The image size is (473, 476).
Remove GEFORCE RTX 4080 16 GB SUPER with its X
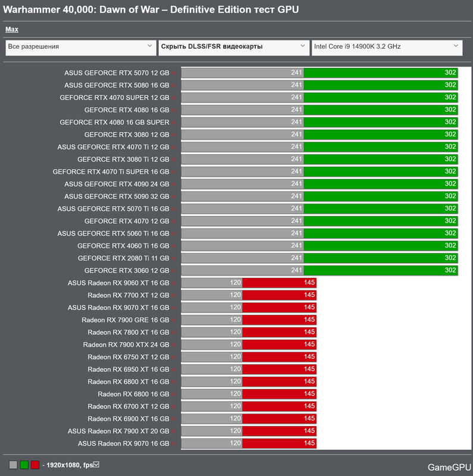173,123
